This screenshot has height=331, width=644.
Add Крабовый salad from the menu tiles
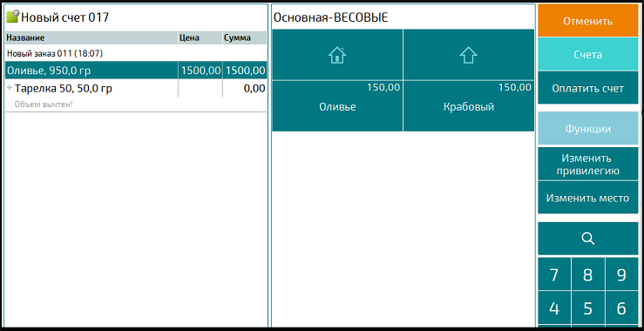(469, 106)
